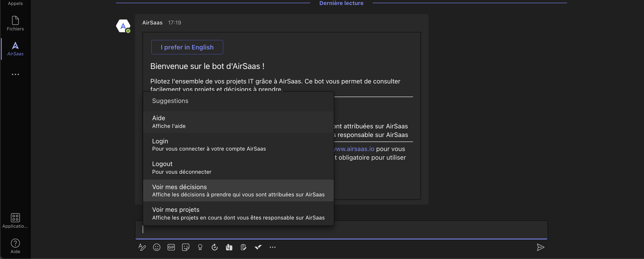The image size is (644, 259).
Task: Click the double checkmark app icon
Action: (258, 247)
